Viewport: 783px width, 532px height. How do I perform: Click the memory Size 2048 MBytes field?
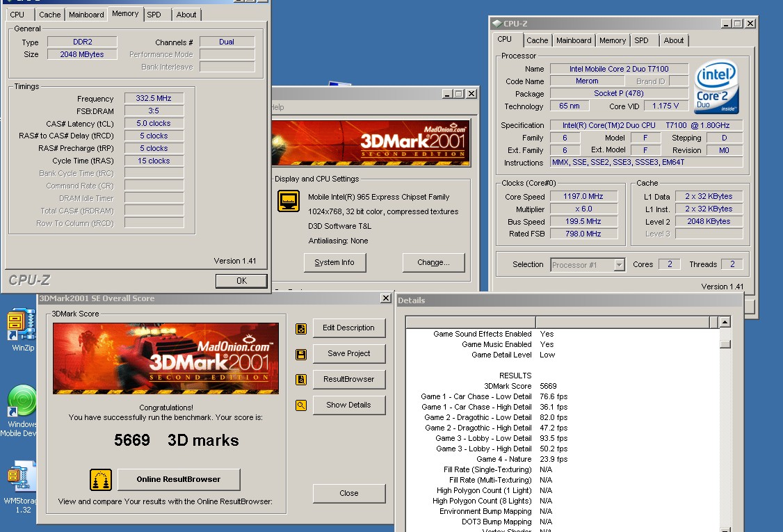82,54
